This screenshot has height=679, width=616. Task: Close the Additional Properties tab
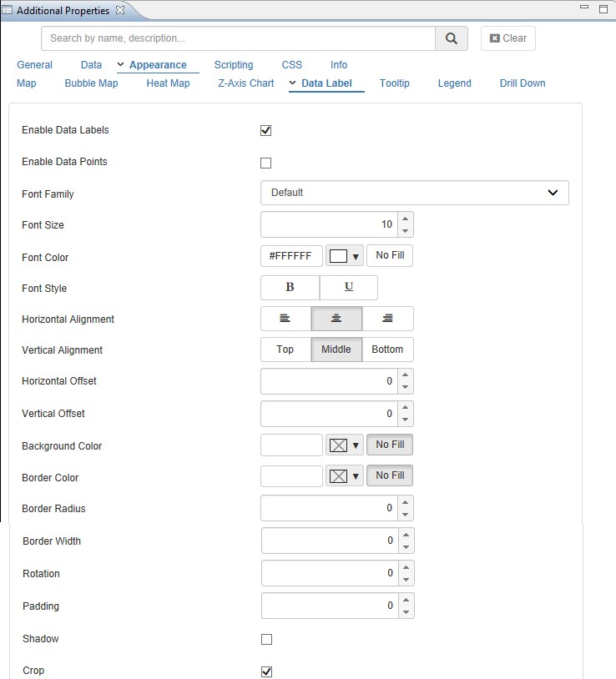(x=119, y=10)
